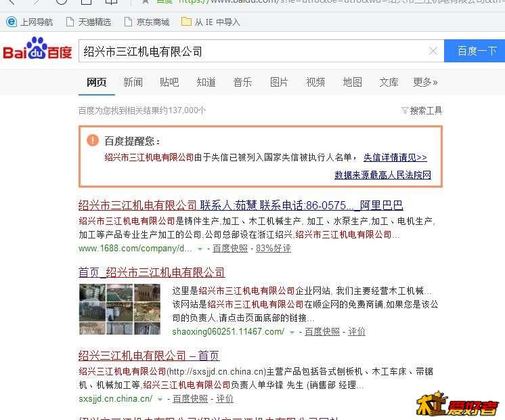Click the www.1688.com/company URL text

click(135, 249)
